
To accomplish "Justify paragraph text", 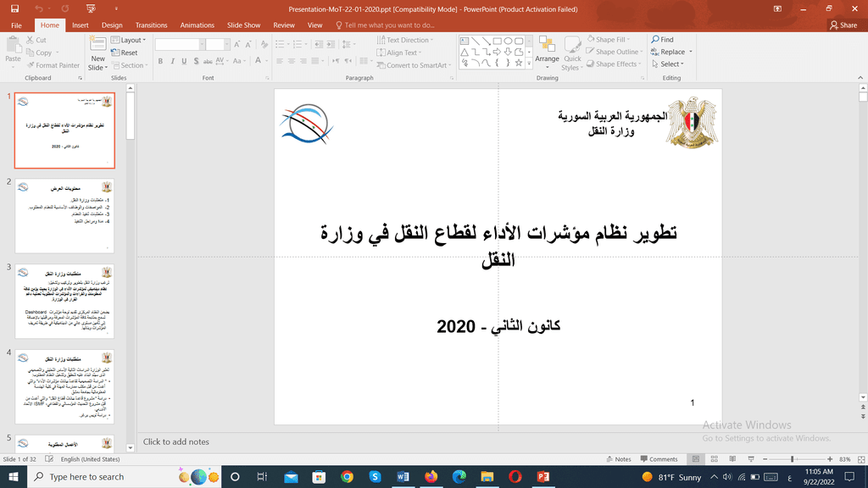I will (315, 61).
